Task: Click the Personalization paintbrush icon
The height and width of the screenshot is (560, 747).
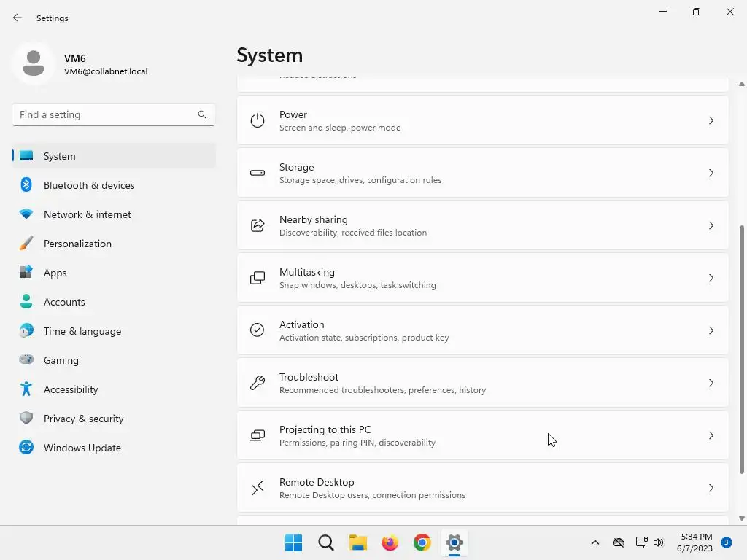Action: (26, 244)
